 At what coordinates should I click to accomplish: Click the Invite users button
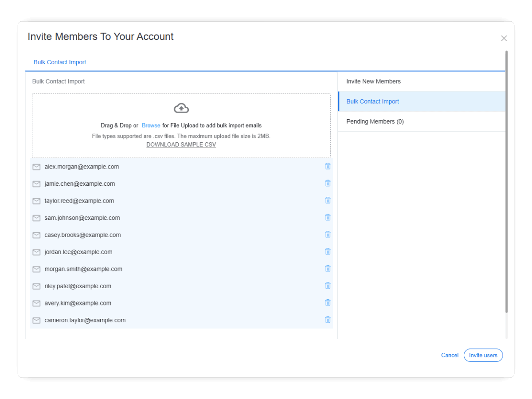click(x=483, y=355)
